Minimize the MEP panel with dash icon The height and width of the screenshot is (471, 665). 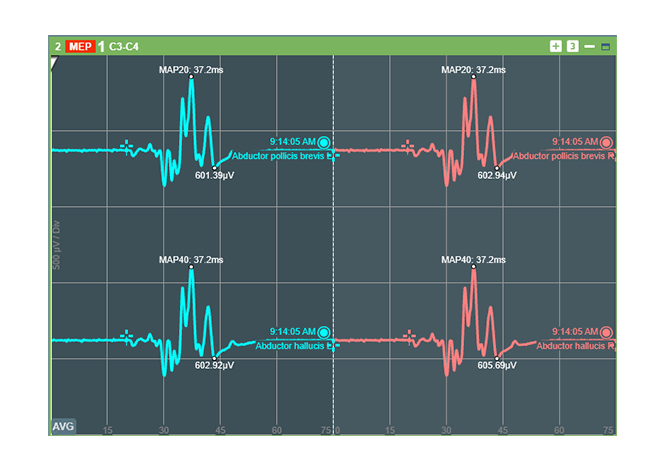[589, 46]
